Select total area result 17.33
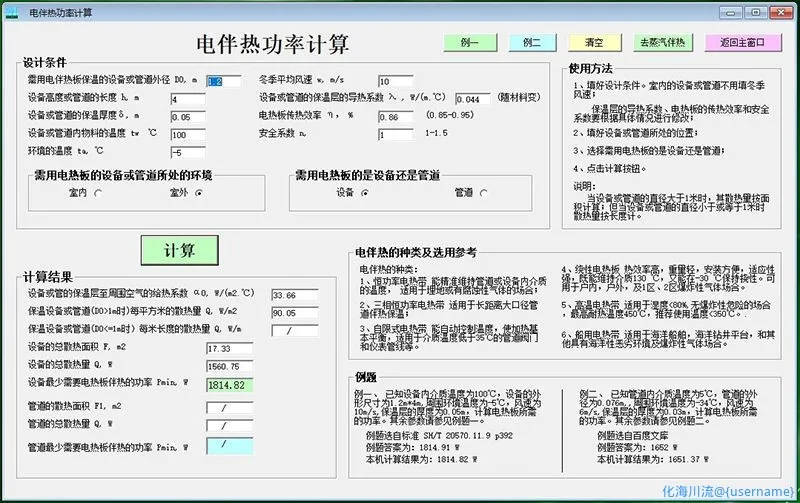Image resolution: width=800 pixels, height=503 pixels. coord(230,348)
